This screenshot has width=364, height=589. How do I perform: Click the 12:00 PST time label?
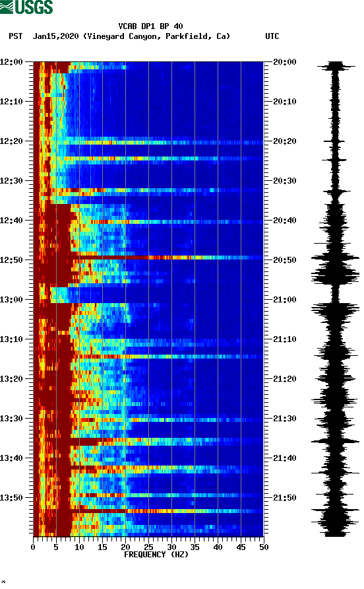[x=11, y=62]
